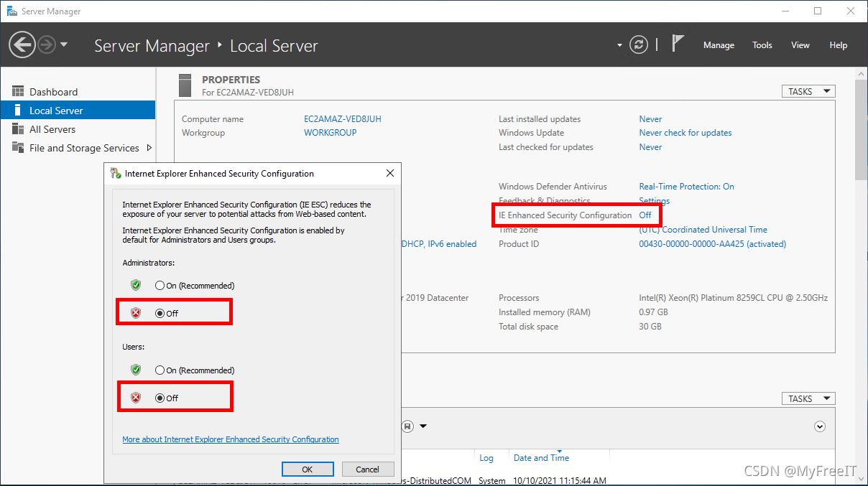
Task: Click Never beside Last checked for updates
Action: [x=651, y=147]
